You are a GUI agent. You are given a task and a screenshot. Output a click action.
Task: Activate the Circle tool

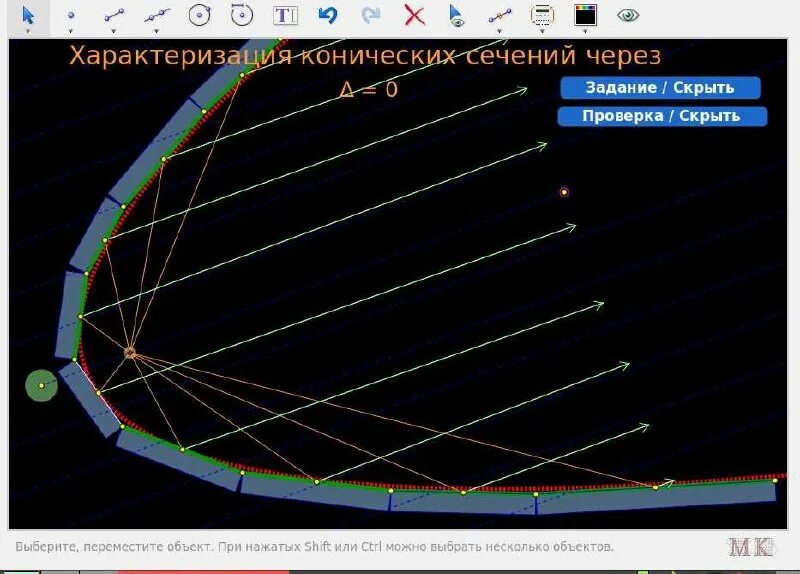[199, 15]
